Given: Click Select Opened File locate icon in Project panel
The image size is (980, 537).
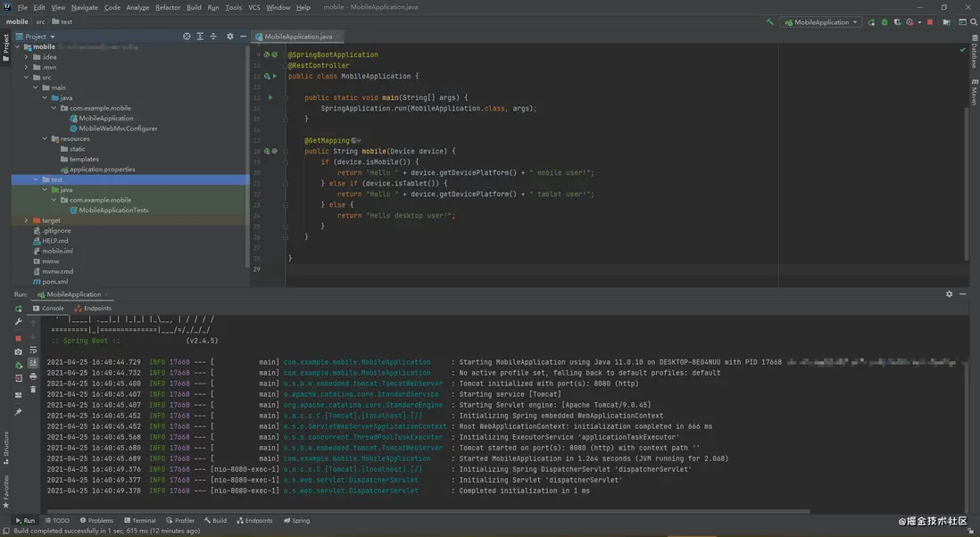Looking at the screenshot, I should [x=187, y=37].
